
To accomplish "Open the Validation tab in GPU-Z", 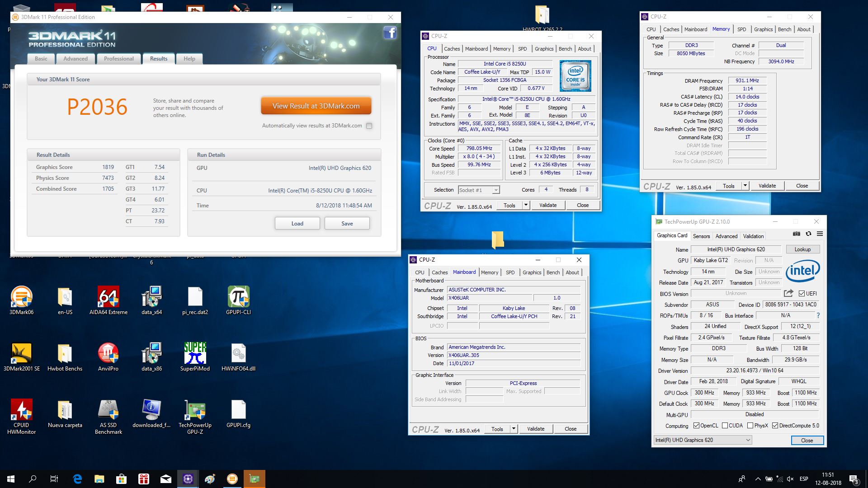I will tap(753, 236).
